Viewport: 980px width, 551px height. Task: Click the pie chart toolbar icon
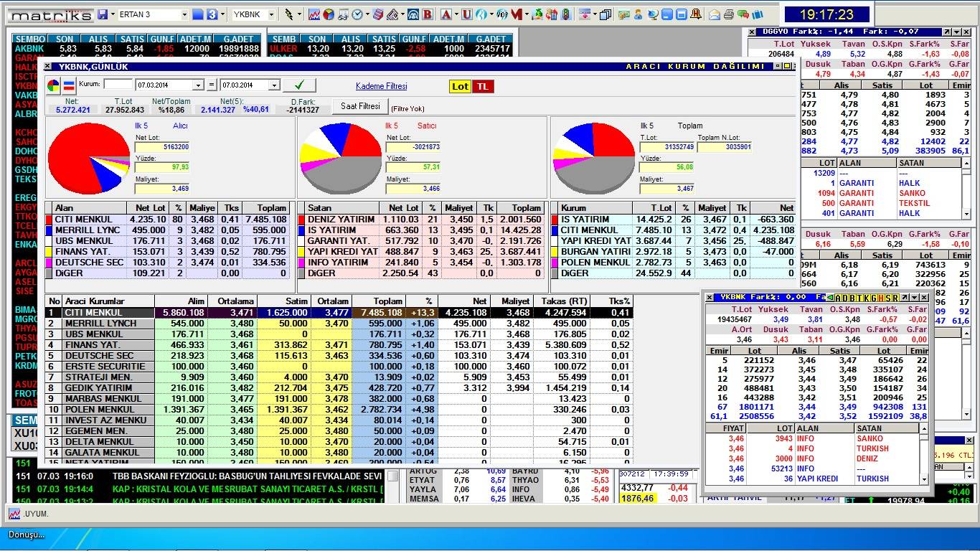[329, 14]
